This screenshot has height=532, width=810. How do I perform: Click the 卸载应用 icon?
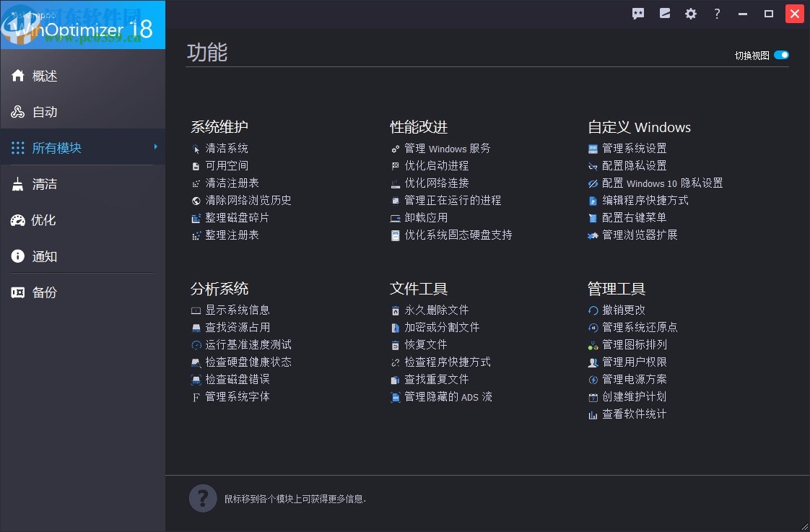[395, 217]
